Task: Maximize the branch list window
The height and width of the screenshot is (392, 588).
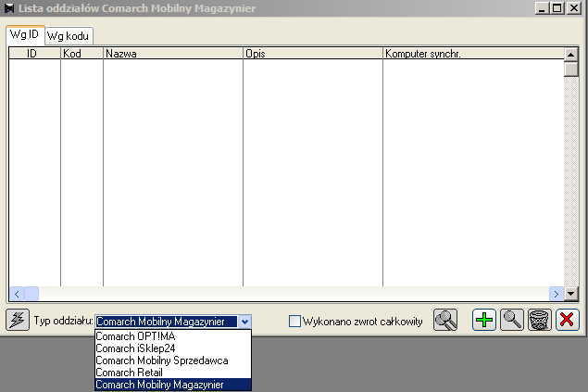Action: (557, 8)
